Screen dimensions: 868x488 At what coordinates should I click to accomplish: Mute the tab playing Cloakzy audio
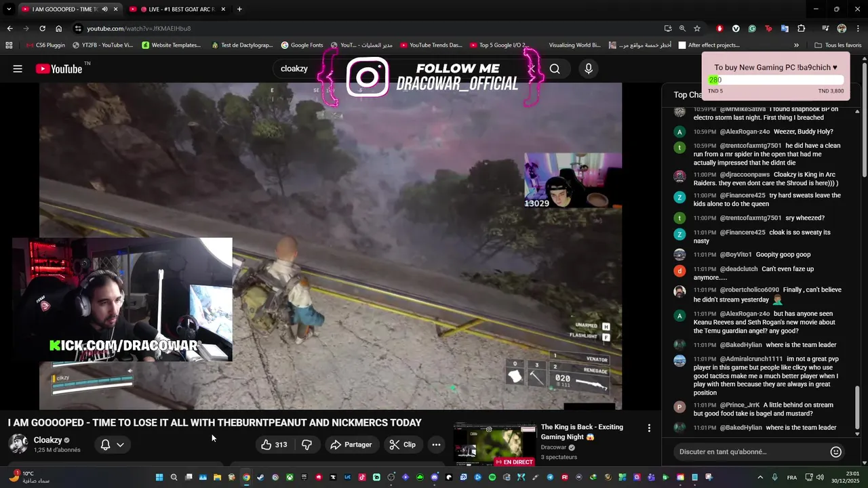click(x=104, y=9)
